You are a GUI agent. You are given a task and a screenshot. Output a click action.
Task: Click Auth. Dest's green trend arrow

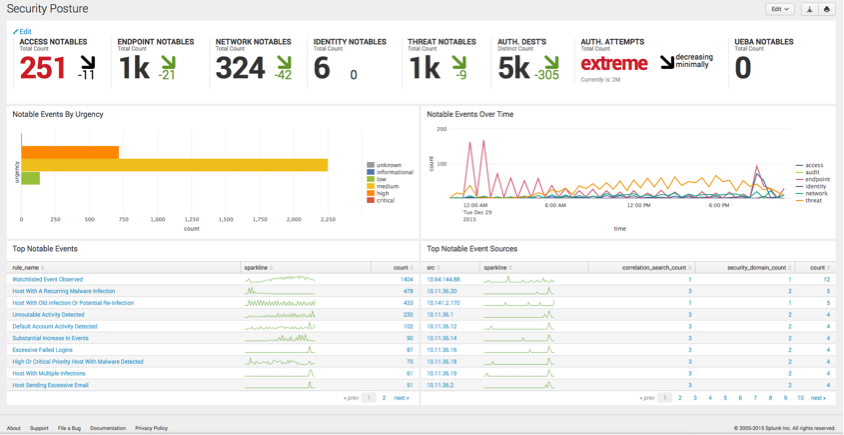pos(551,63)
